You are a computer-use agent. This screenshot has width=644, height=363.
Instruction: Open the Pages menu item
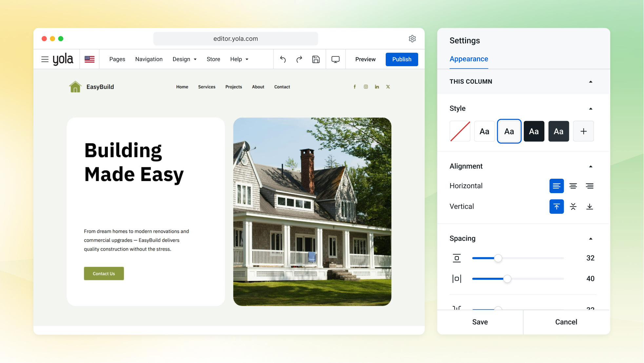117,59
